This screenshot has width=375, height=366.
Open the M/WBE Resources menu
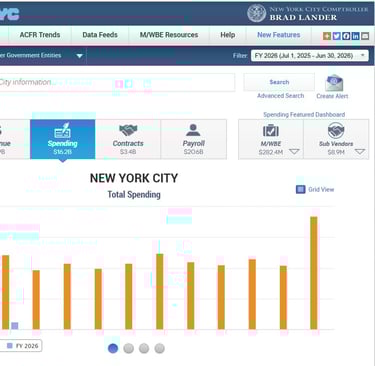point(169,35)
